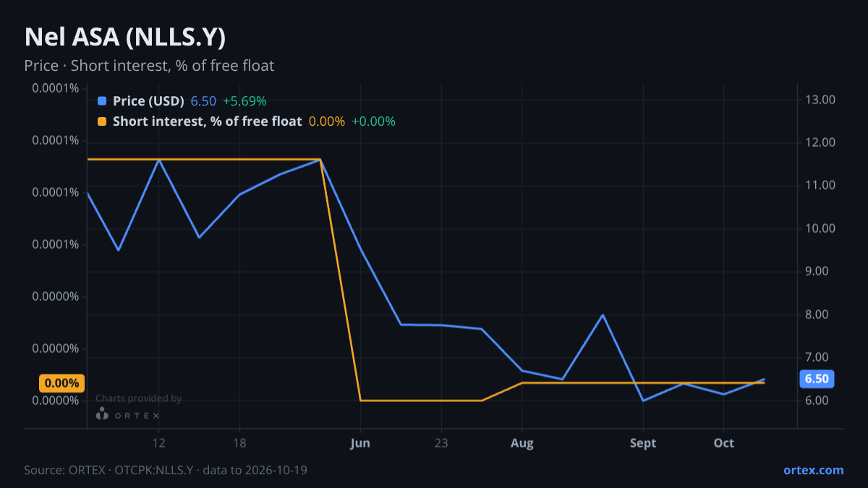
Task: Click the "12" x-axis date label
Action: 159,443
